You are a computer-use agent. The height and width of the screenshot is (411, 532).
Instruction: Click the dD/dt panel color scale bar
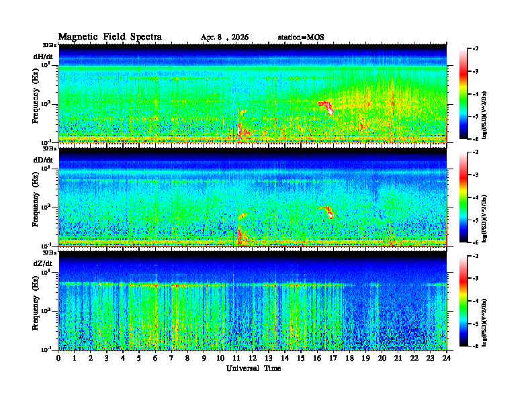click(x=463, y=197)
